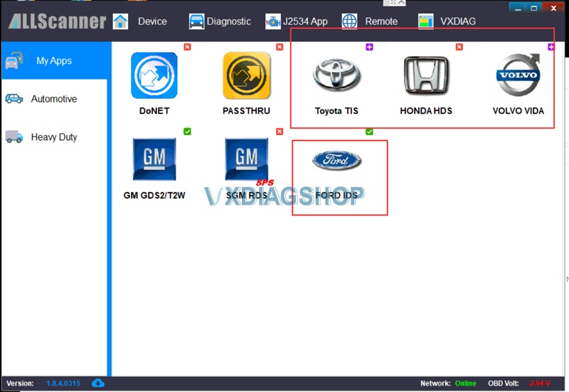Open the HONDA HDS app logo
Viewport: 569px width, 392px height.
pyautogui.click(x=426, y=75)
